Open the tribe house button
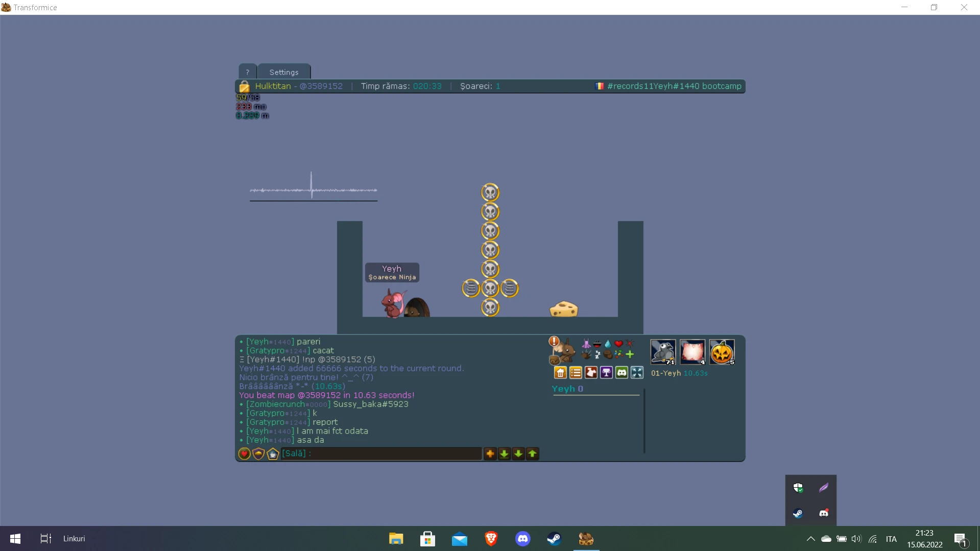Image resolution: width=980 pixels, height=551 pixels. tap(560, 373)
